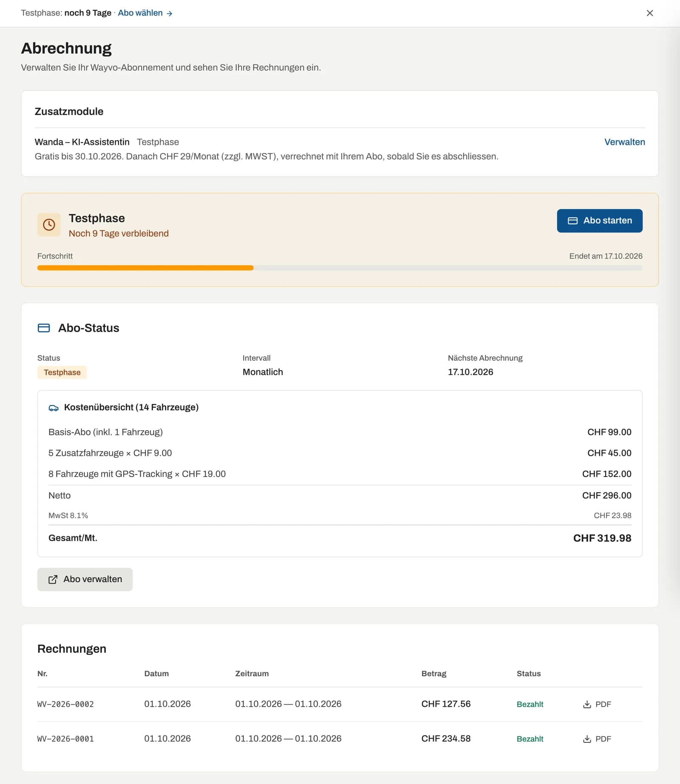Click the arrow icon next to 'Abo wählen'

tap(169, 14)
